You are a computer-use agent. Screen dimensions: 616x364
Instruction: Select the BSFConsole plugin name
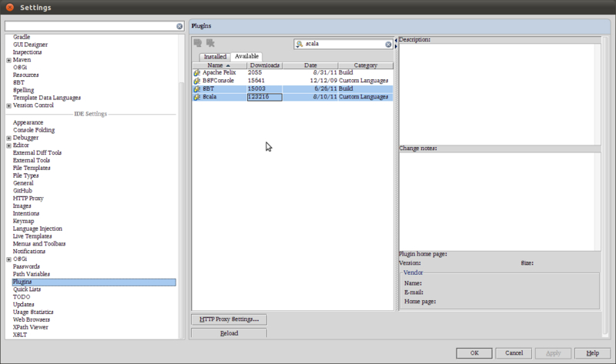point(218,81)
